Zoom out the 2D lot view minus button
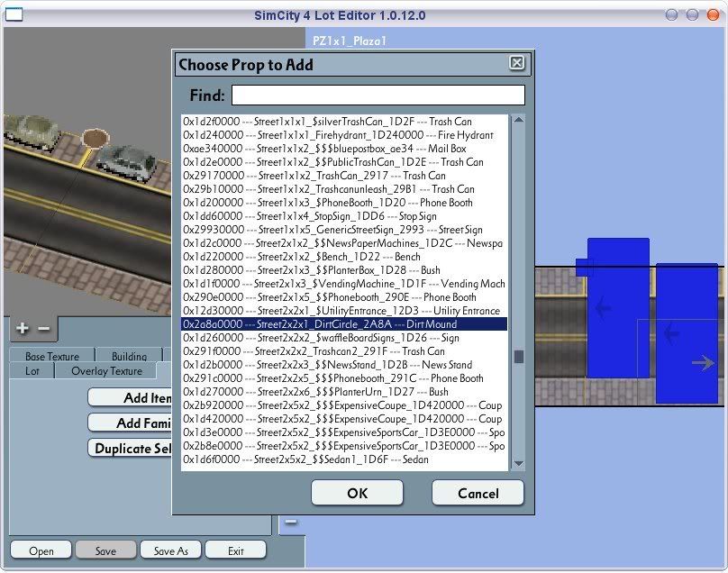The height and width of the screenshot is (573, 728). click(291, 522)
